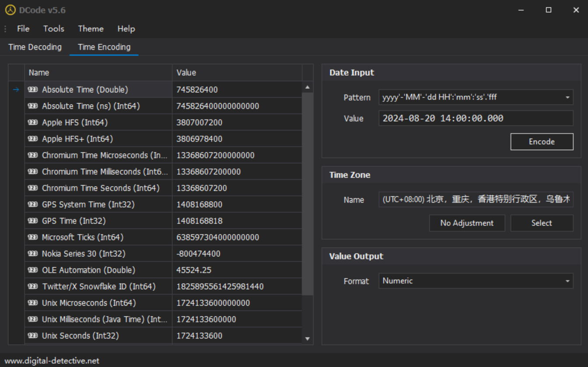Image resolution: width=588 pixels, height=367 pixels.
Task: Click the DCode app logo icon
Action: [x=10, y=10]
